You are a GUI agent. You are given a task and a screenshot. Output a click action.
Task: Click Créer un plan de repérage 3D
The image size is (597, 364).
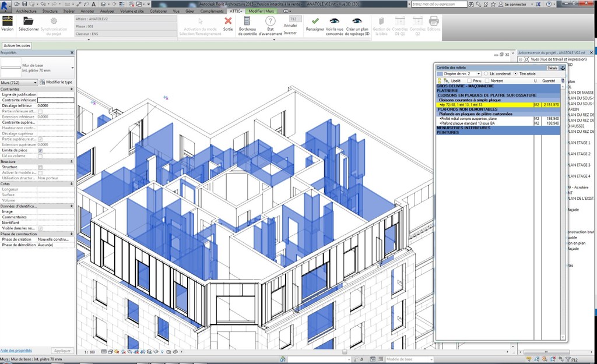(357, 22)
